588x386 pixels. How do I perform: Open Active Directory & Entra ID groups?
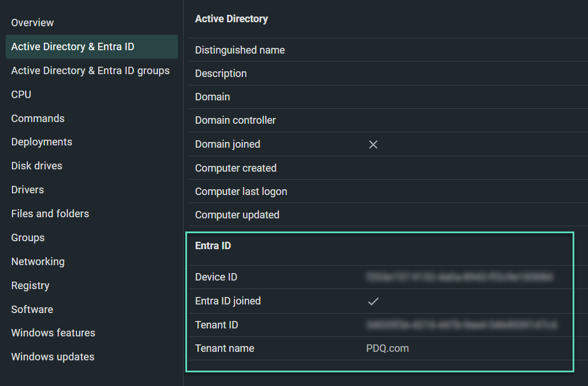(x=90, y=71)
